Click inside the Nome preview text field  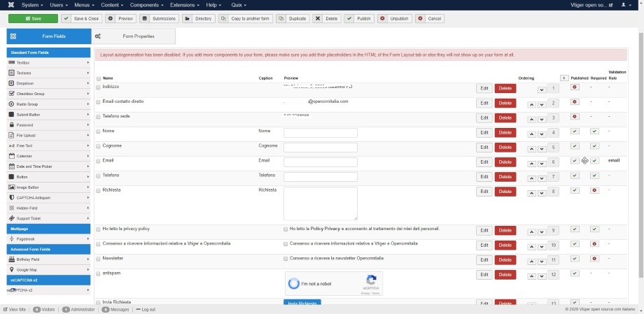click(x=321, y=132)
